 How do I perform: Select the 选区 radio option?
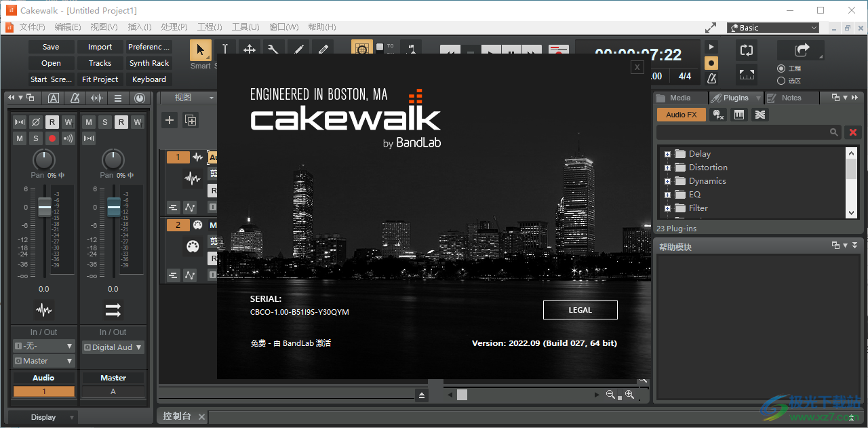click(x=781, y=81)
